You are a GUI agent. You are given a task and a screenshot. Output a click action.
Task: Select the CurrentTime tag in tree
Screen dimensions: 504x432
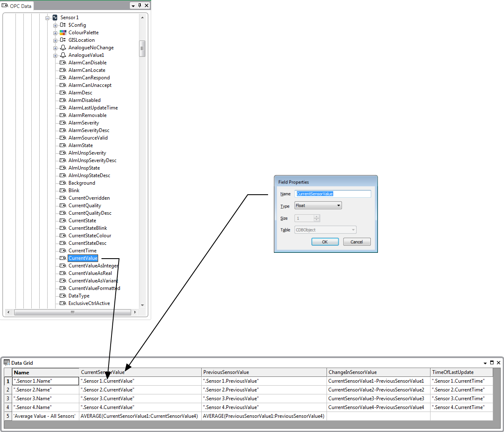(x=82, y=251)
